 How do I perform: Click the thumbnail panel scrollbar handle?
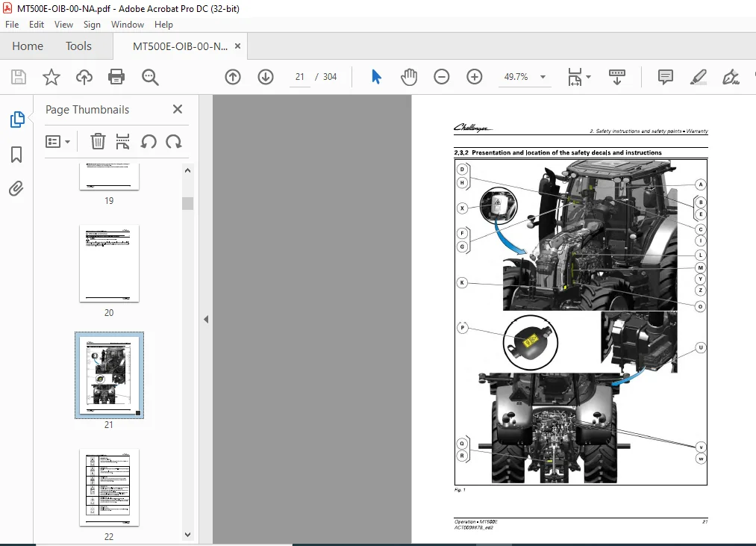[x=187, y=203]
